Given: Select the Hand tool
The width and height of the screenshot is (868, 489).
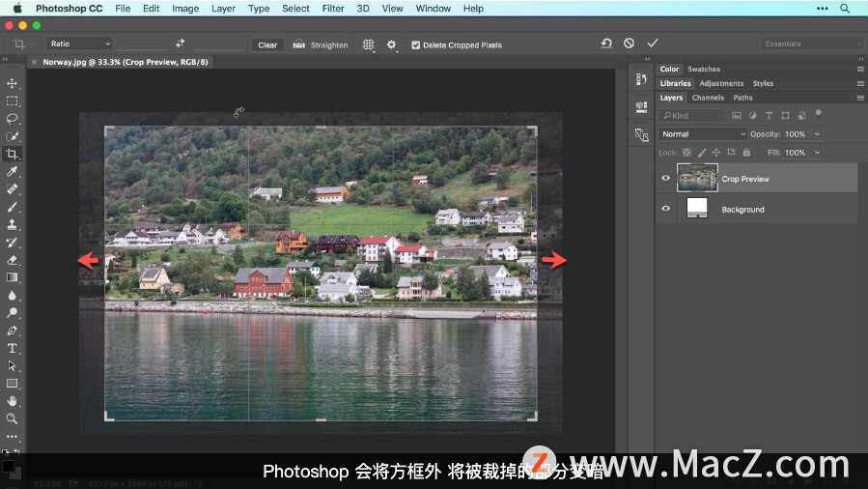Looking at the screenshot, I should (12, 401).
